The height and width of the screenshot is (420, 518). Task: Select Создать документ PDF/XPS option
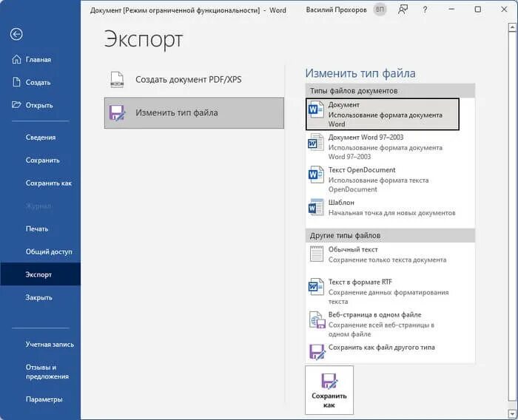(x=194, y=80)
